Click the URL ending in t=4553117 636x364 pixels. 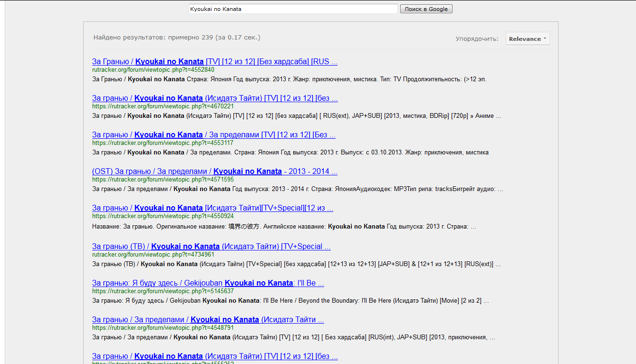point(163,143)
